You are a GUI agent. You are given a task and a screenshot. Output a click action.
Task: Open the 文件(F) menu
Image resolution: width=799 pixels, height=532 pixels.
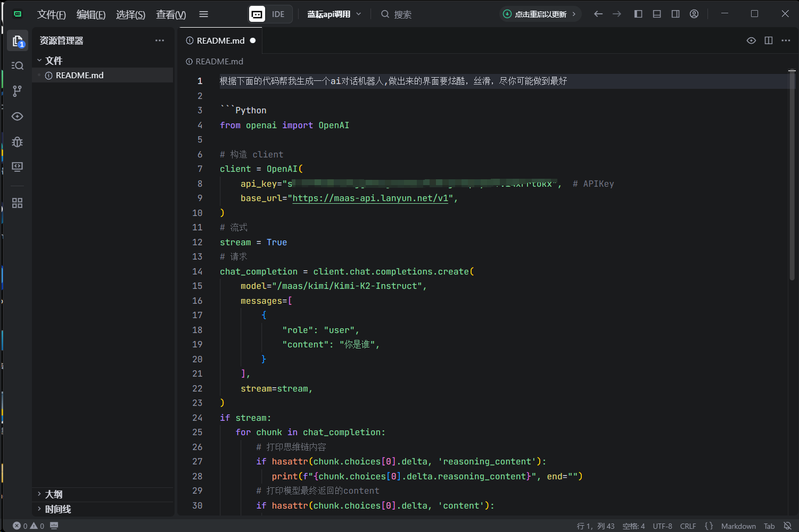(x=51, y=14)
